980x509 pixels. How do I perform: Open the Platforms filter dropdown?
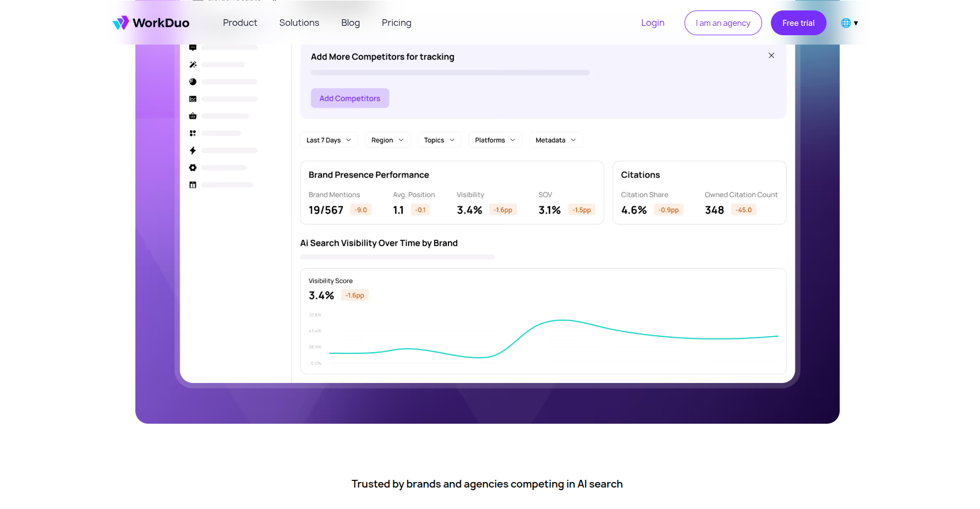click(x=495, y=140)
